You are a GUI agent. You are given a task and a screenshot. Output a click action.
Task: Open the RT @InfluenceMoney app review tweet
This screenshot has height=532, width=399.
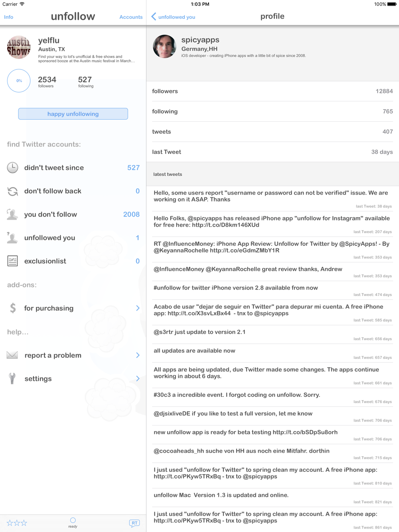point(273,249)
